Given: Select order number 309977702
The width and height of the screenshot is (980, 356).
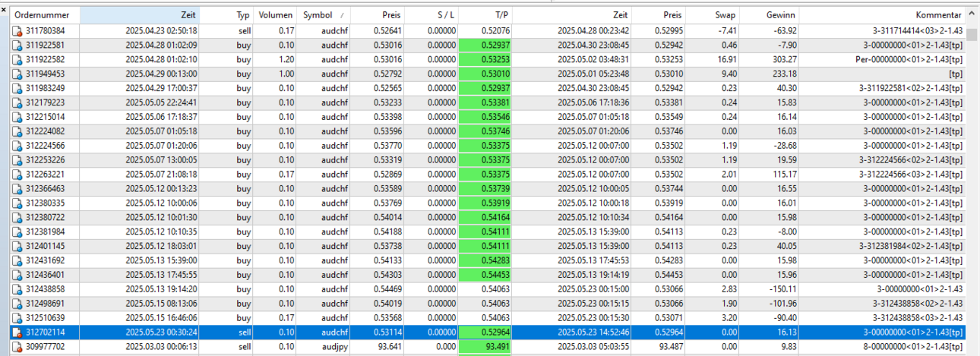Looking at the screenshot, I should [46, 347].
